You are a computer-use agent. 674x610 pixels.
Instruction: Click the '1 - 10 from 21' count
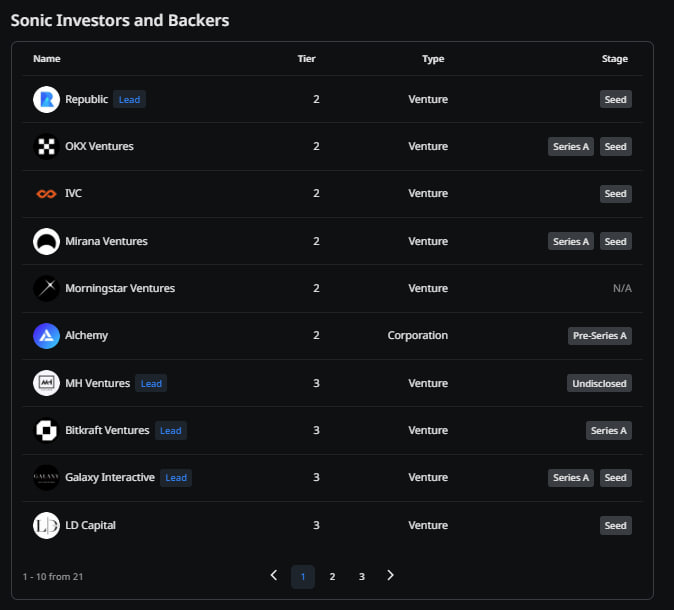click(x=53, y=576)
